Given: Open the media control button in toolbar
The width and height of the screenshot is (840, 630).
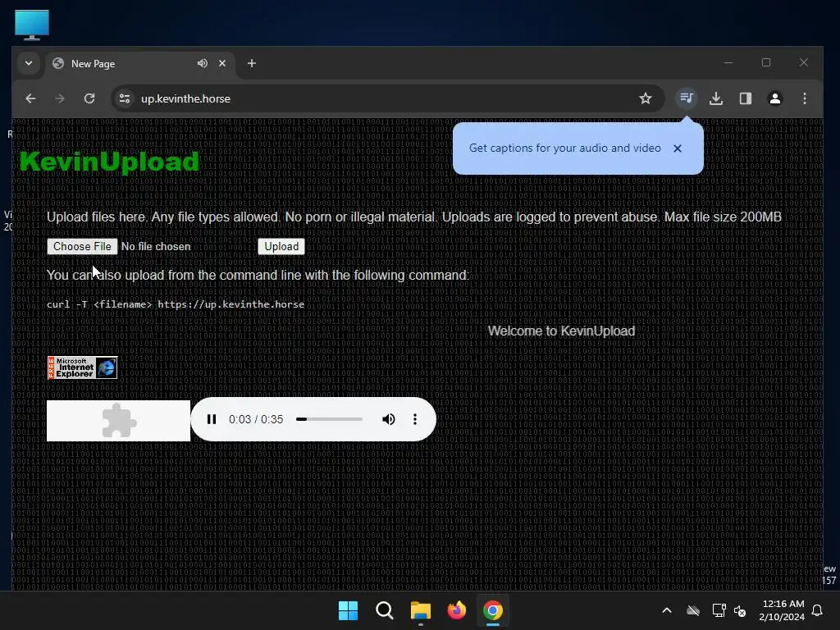Looking at the screenshot, I should point(687,98).
